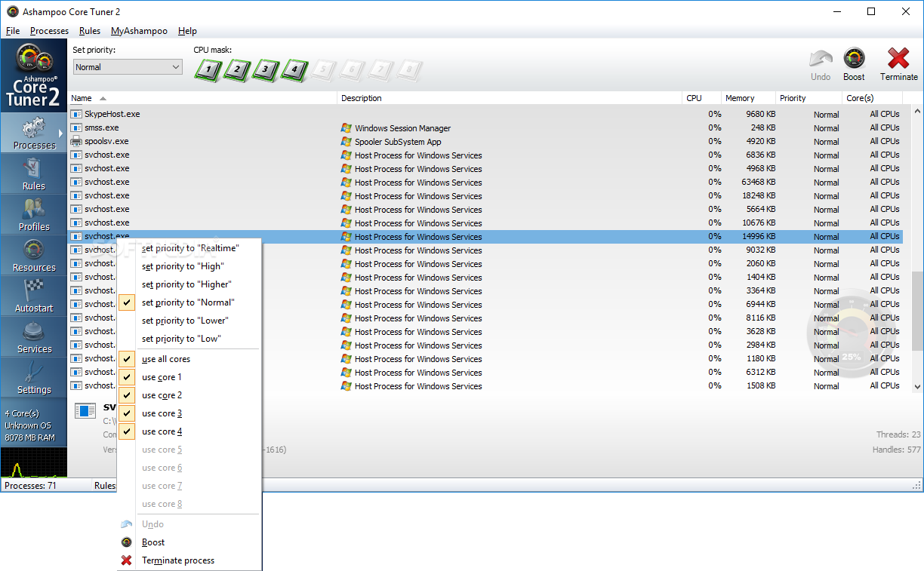Click "Processes: 71" in status bar
The image size is (924, 571).
pyautogui.click(x=30, y=486)
